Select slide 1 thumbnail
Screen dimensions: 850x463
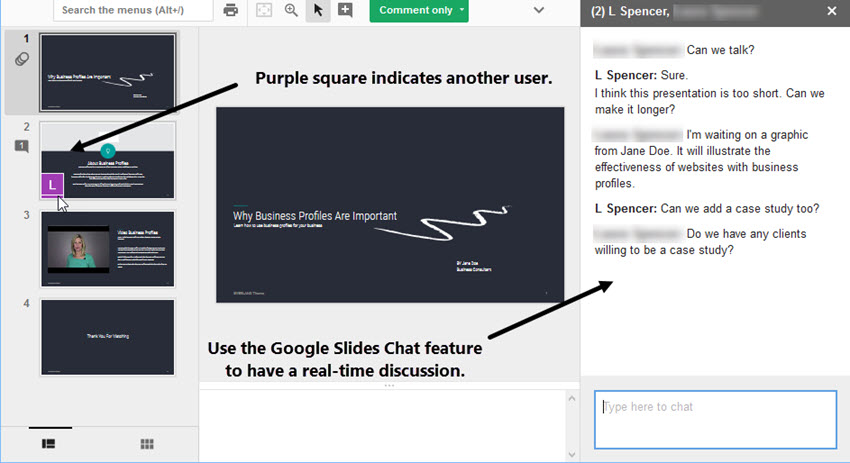pos(108,73)
